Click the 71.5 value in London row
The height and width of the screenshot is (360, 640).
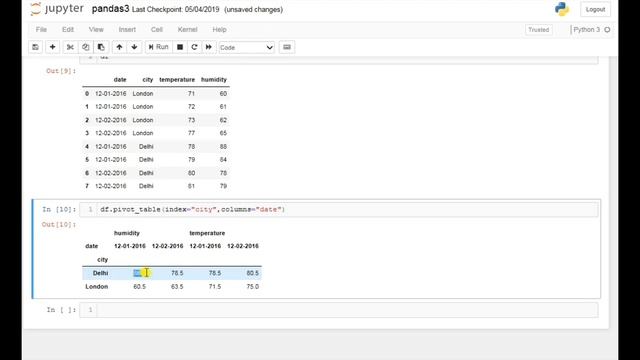tap(215, 287)
